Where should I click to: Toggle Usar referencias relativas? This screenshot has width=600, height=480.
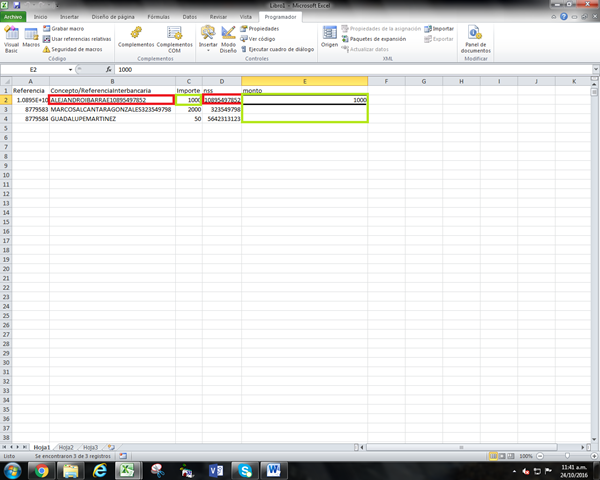coord(77,39)
